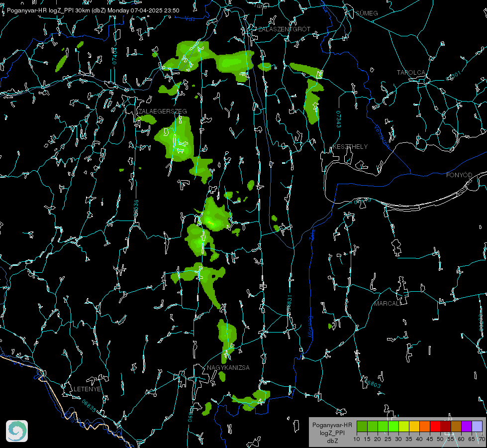Viewport: 487px width, 448px height.
Task: Click the legend unit label dbZ
Action: [332, 441]
